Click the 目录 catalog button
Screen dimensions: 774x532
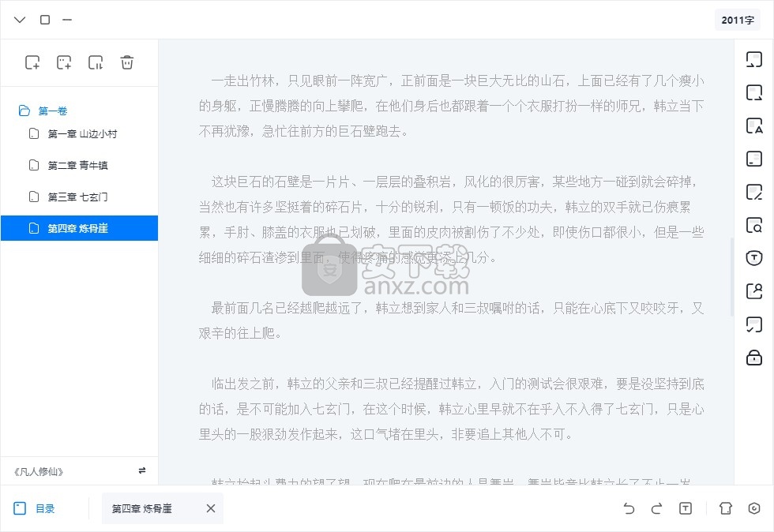[x=34, y=508]
